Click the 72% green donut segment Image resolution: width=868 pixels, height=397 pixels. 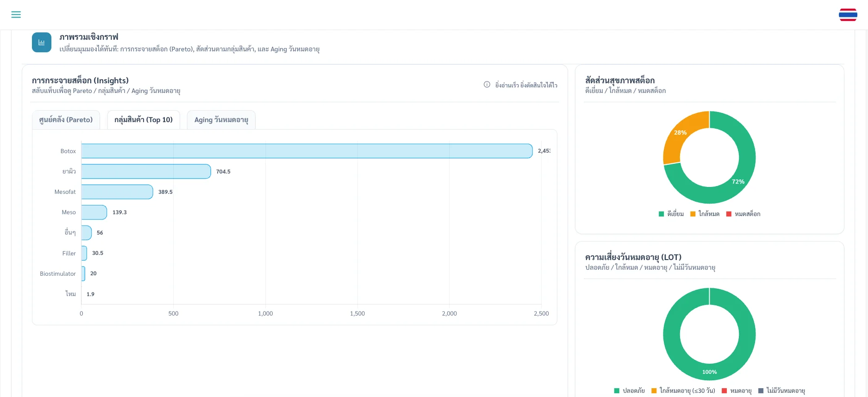(738, 181)
